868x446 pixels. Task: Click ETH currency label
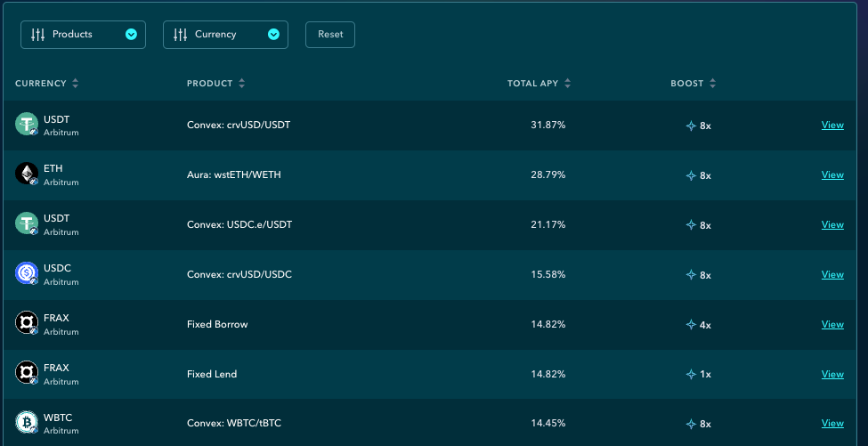tap(53, 168)
